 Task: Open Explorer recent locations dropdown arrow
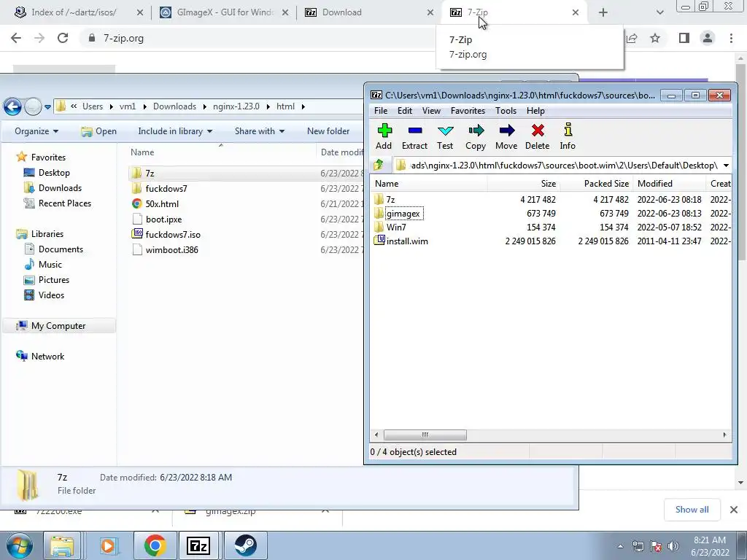(x=47, y=106)
